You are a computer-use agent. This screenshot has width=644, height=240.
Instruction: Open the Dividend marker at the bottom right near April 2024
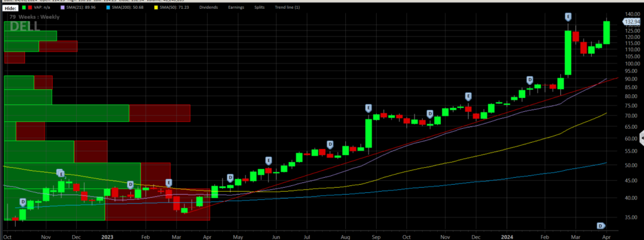click(x=601, y=226)
